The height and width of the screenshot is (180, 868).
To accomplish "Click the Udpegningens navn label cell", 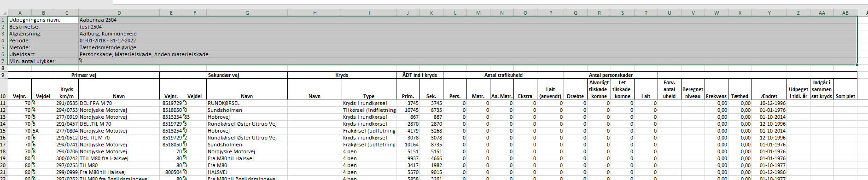I will click(x=43, y=20).
